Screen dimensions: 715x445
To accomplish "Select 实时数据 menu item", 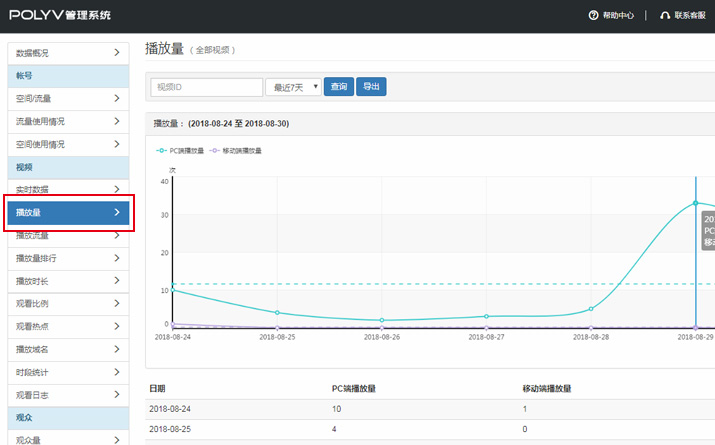I will tap(68, 190).
